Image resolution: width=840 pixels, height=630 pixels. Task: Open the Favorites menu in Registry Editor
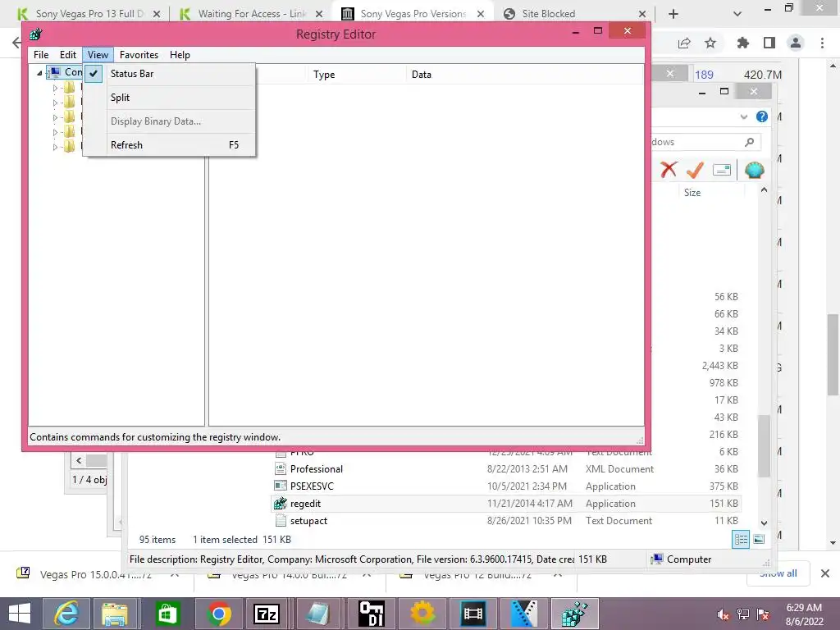coord(139,55)
